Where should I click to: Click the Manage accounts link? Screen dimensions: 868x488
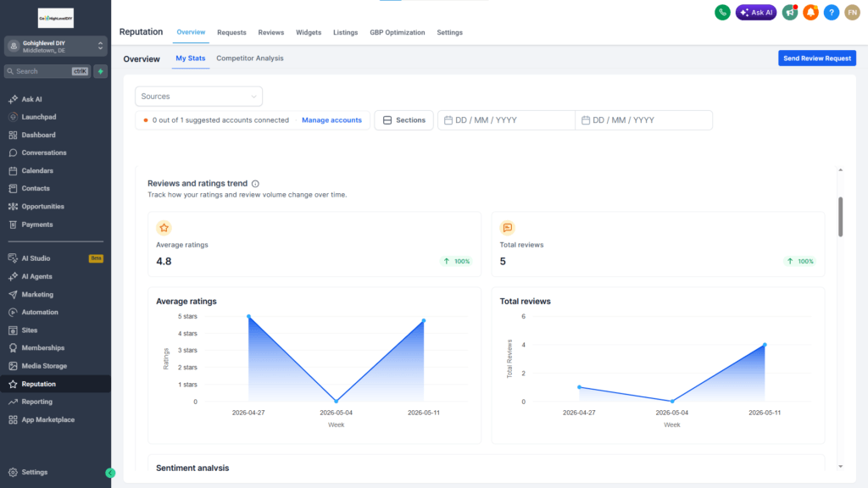point(331,120)
